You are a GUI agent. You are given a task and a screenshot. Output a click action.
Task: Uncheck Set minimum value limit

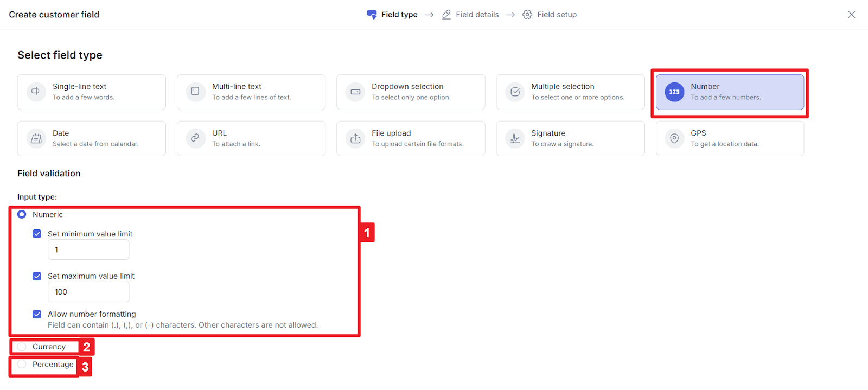[x=37, y=234]
